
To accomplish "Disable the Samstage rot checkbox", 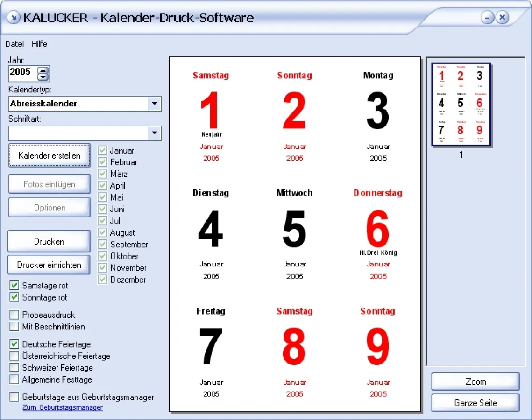I will pyautogui.click(x=14, y=286).
